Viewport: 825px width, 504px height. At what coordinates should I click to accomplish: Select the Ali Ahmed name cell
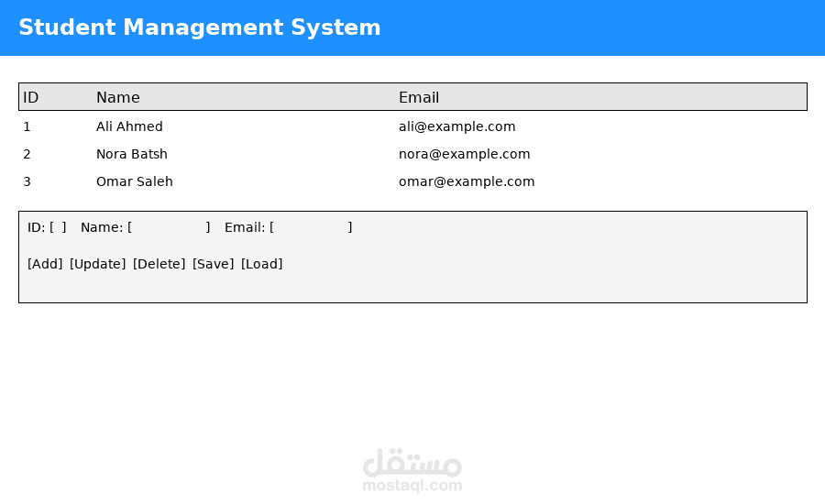(x=129, y=126)
